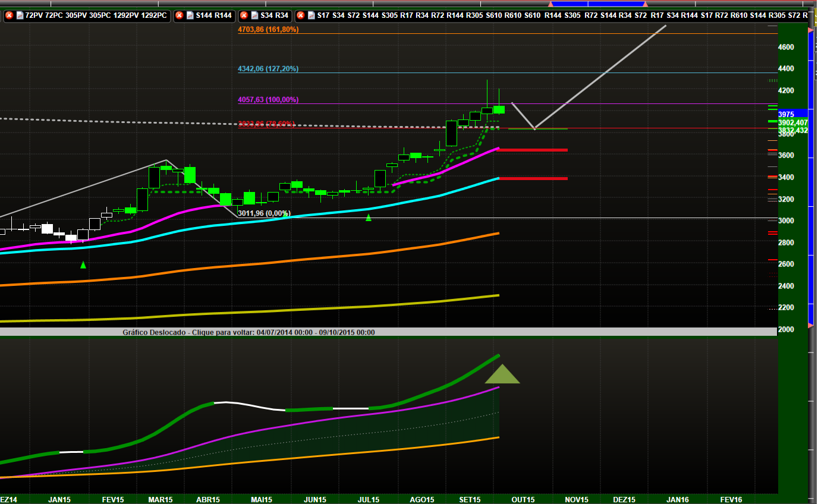Close the 72PV 72PC 305PV tab
The image size is (818, 504).
pos(9,15)
